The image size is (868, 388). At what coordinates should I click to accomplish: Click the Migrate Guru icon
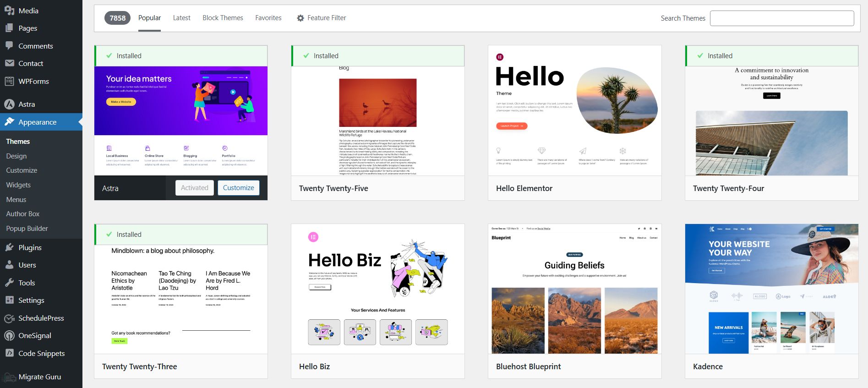(x=9, y=377)
